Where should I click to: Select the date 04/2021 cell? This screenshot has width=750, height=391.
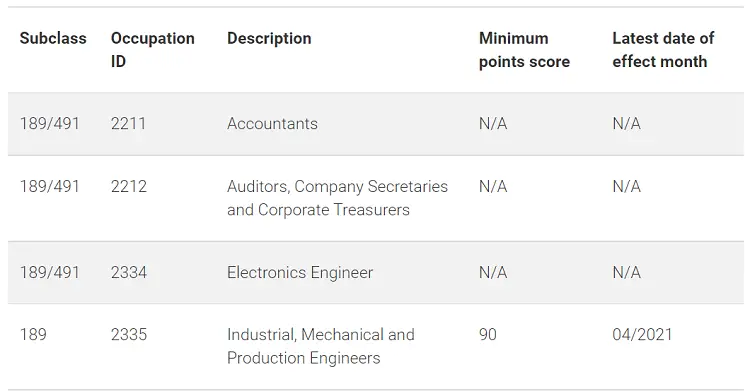[642, 335]
